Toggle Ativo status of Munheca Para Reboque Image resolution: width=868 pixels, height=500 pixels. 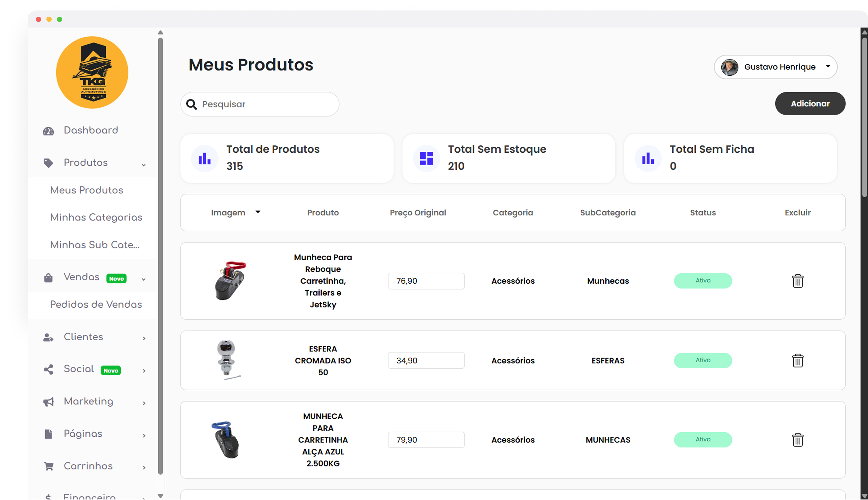point(702,281)
